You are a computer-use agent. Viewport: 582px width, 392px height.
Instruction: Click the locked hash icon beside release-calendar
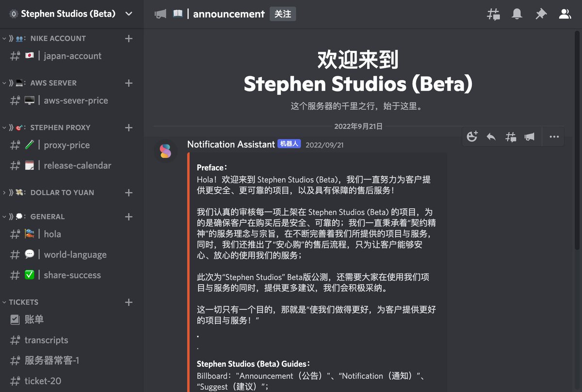pyautogui.click(x=15, y=165)
